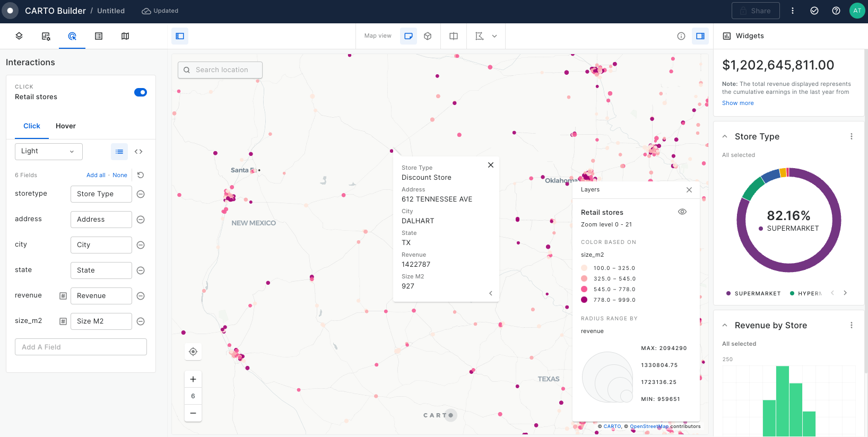
Task: Open the Layers tab icon
Action: [19, 36]
